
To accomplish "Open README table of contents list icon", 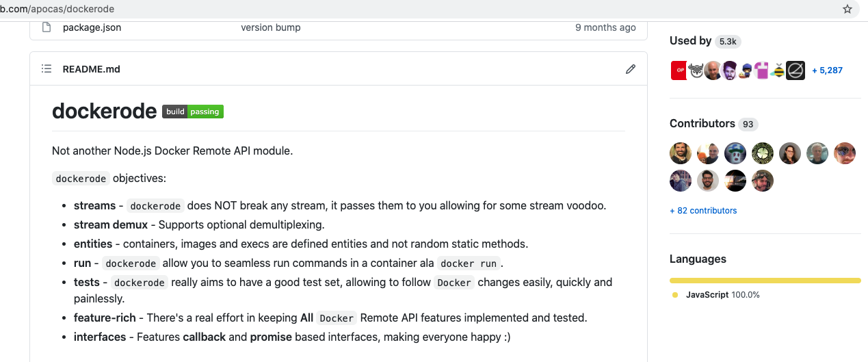I will (x=47, y=69).
